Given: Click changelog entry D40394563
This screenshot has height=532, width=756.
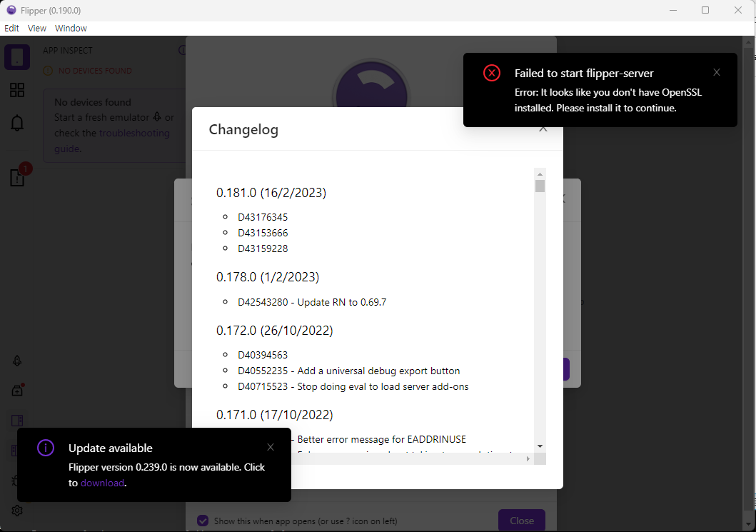Looking at the screenshot, I should click(x=263, y=355).
